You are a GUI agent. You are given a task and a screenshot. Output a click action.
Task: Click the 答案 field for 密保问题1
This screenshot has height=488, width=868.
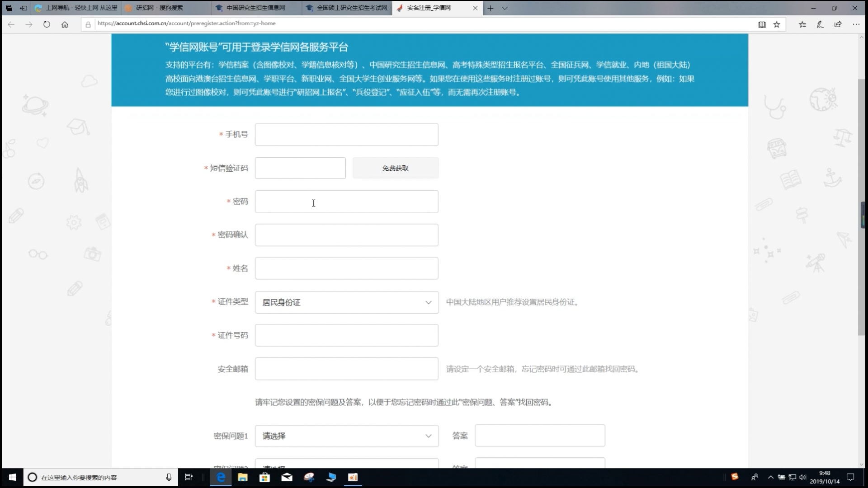540,436
